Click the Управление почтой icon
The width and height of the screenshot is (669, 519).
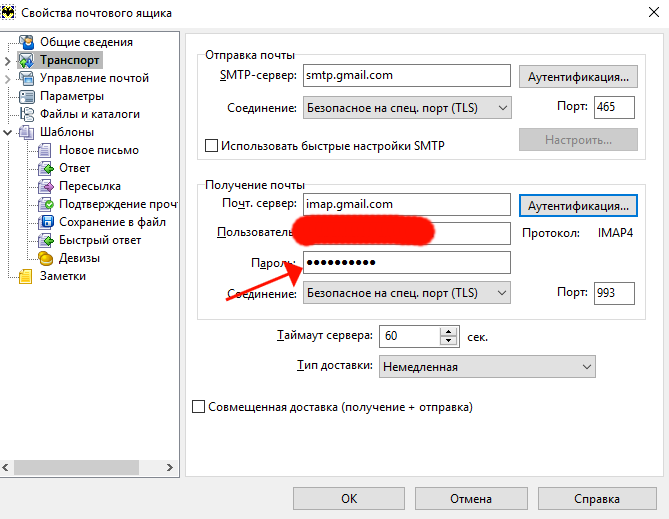click(26, 78)
